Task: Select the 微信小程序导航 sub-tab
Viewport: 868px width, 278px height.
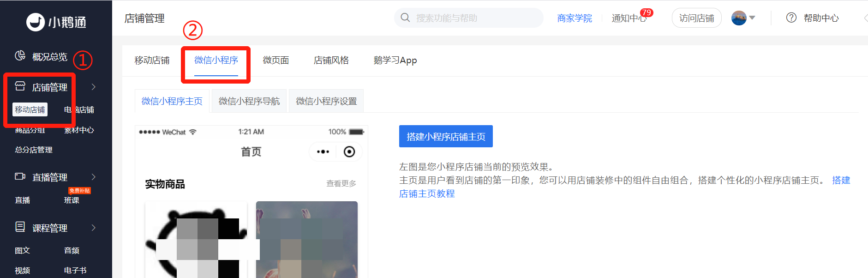Action: [x=249, y=101]
